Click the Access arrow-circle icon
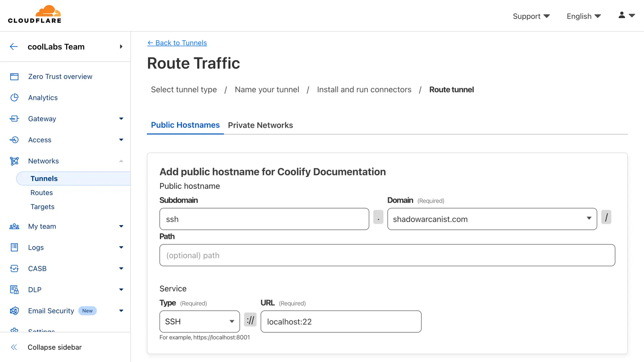 14,140
